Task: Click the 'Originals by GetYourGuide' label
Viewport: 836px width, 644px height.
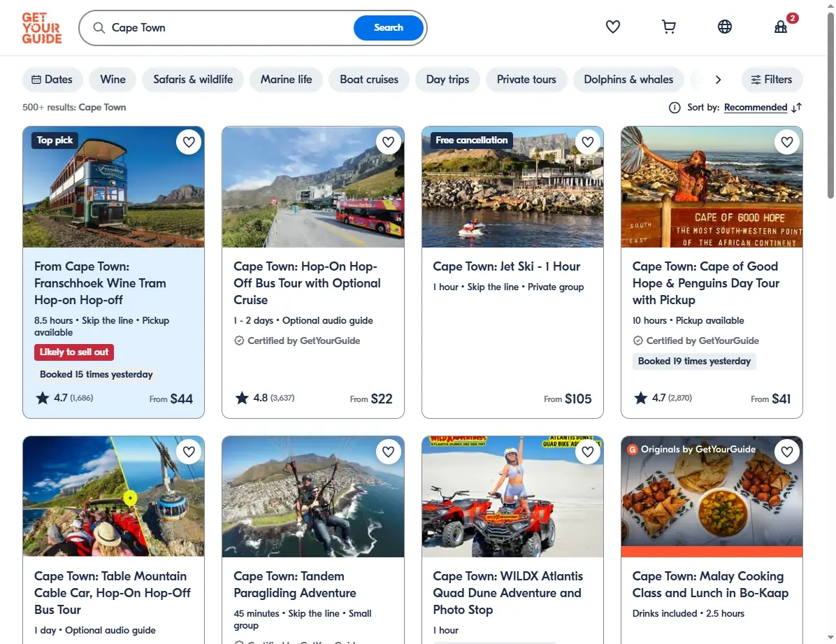Action: coord(692,449)
